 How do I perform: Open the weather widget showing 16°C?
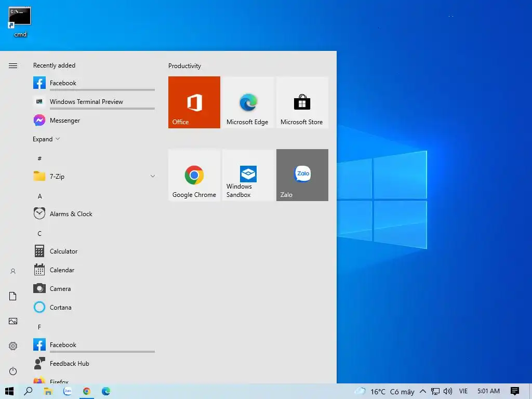coord(384,392)
